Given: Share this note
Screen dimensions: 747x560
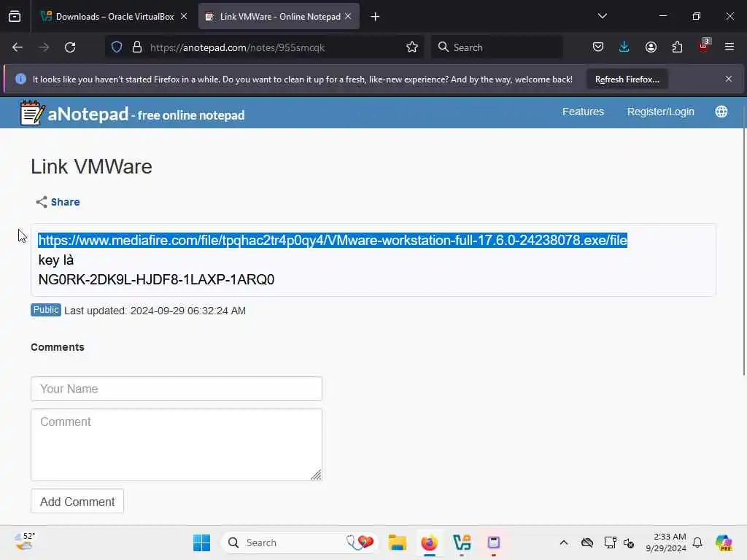Looking at the screenshot, I should coord(58,202).
